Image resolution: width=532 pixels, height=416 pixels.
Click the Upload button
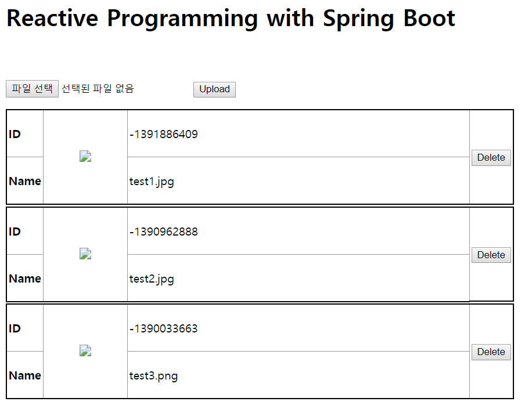[x=214, y=89]
